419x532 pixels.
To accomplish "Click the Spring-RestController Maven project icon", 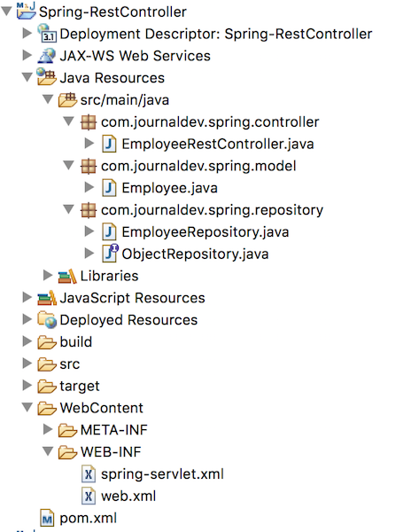I will pyautogui.click(x=26, y=10).
